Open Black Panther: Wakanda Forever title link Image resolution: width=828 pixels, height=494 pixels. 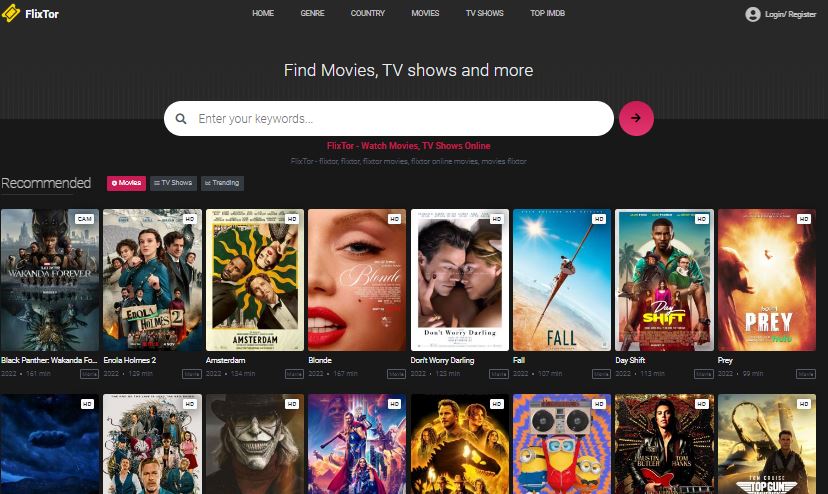click(x=49, y=360)
